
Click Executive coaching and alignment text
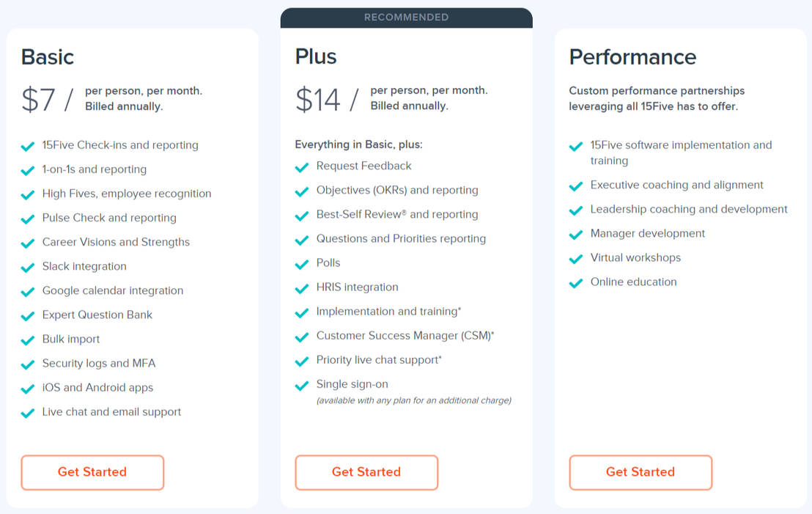676,185
